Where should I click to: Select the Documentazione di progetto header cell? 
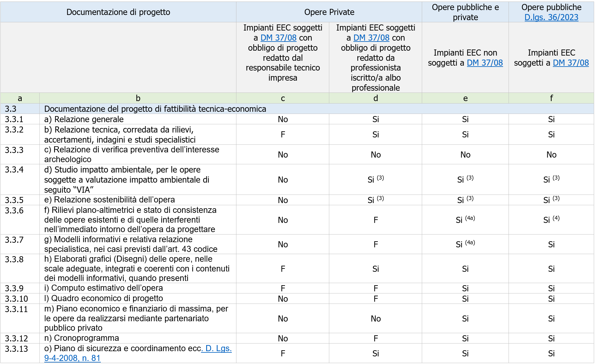pos(118,12)
